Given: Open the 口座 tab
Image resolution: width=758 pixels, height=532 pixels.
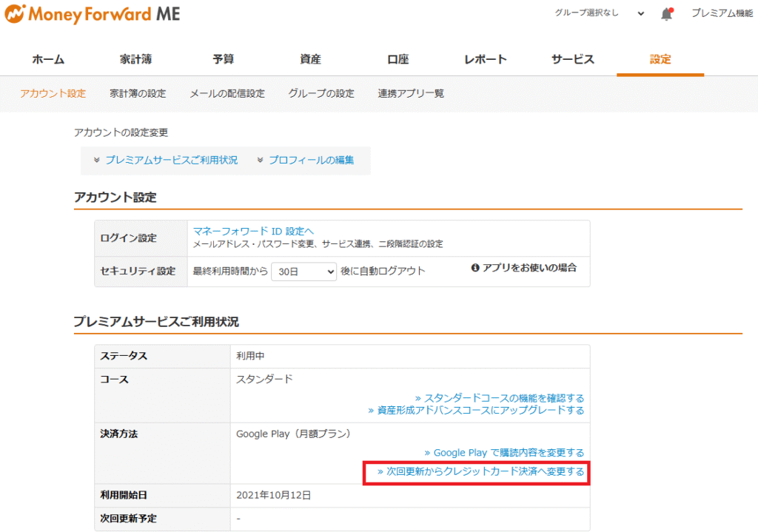Looking at the screenshot, I should coord(398,59).
